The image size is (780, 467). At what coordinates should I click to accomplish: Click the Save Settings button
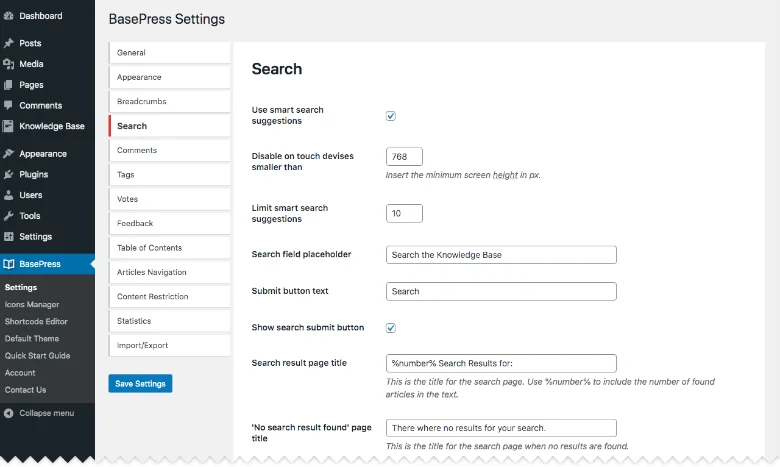coord(140,383)
